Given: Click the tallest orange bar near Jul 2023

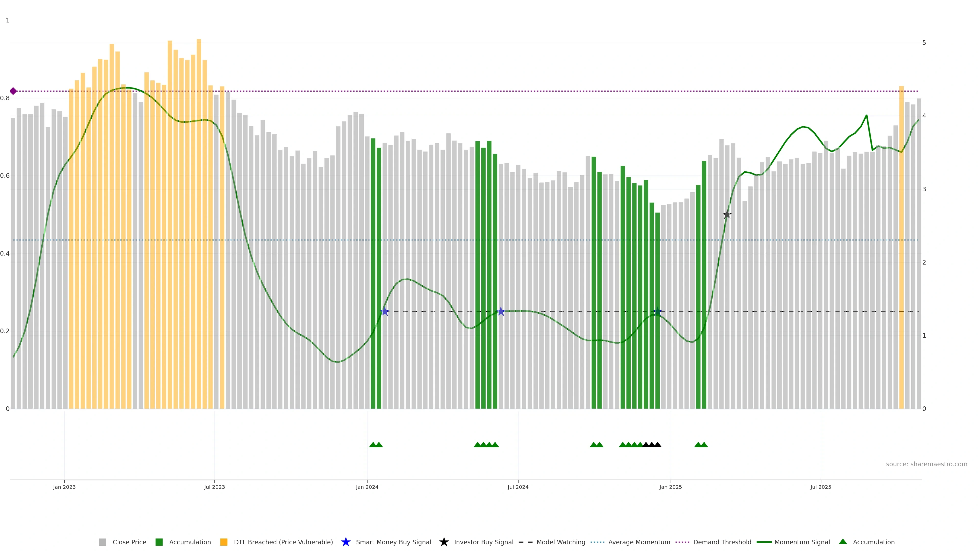Looking at the screenshot, I should pyautogui.click(x=199, y=190).
